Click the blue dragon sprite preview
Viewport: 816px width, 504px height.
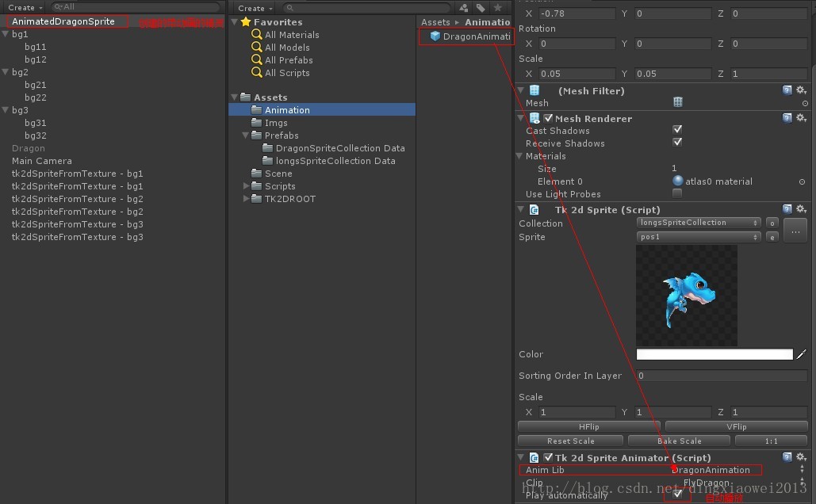point(687,296)
